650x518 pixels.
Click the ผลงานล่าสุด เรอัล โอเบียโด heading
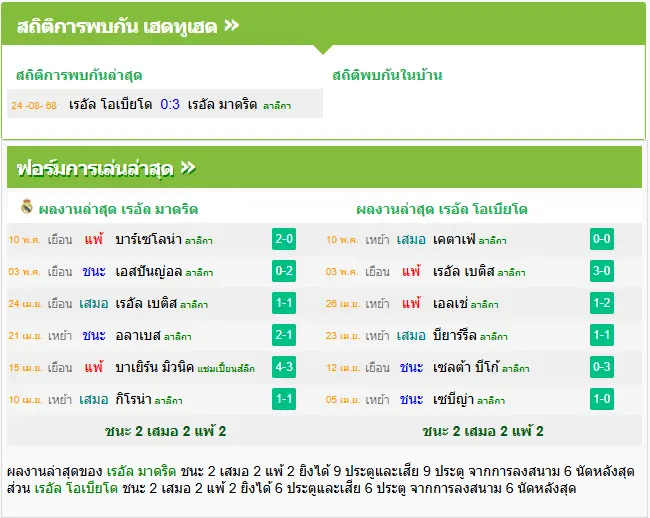tap(442, 209)
